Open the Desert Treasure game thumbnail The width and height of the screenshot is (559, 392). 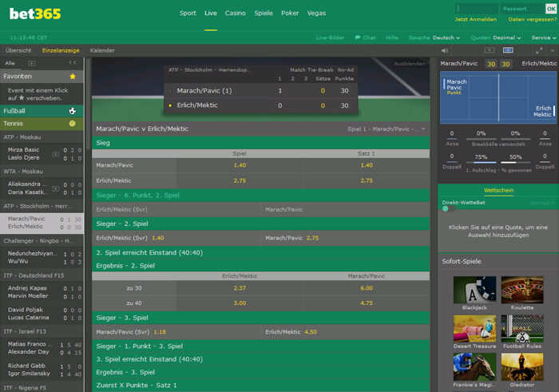pyautogui.click(x=474, y=328)
